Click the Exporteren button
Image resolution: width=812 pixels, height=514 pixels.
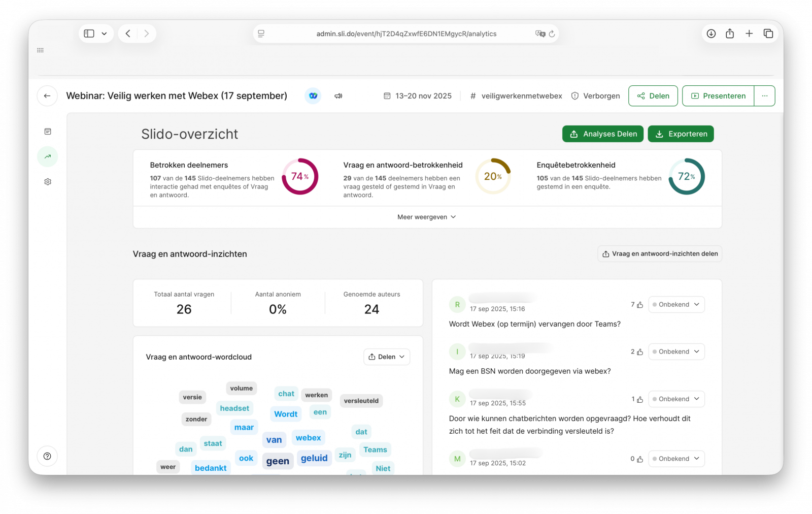[x=681, y=134]
